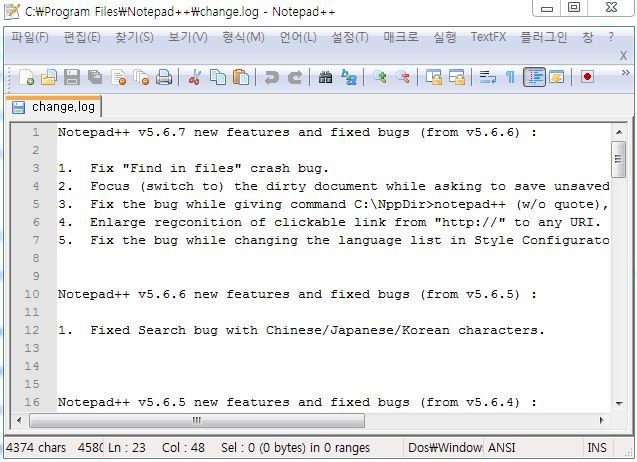This screenshot has width=637, height=462.
Task: Open the 설정(T) menu
Action: click(350, 37)
